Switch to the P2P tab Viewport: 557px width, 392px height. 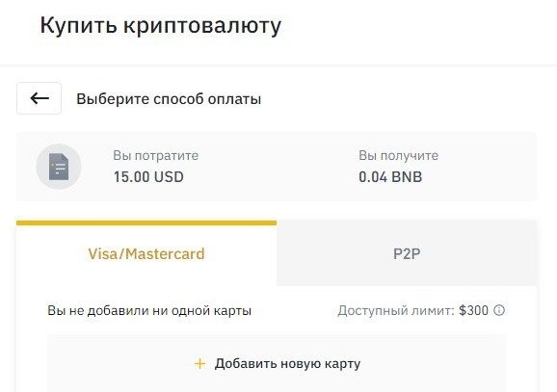click(x=407, y=253)
